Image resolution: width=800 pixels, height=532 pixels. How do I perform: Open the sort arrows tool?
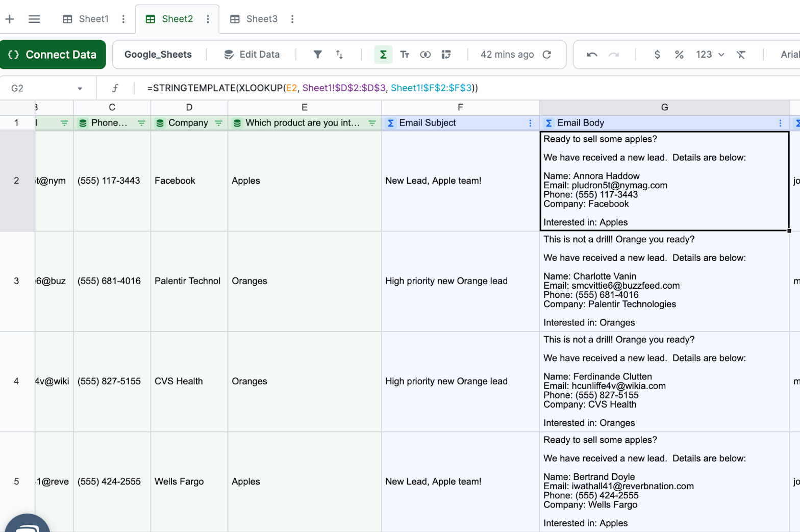coord(339,55)
